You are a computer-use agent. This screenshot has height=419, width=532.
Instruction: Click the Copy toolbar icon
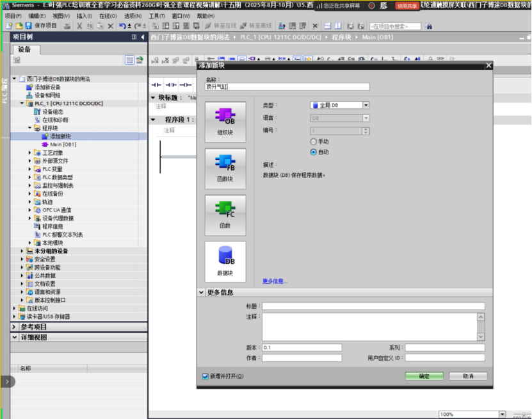[90, 26]
